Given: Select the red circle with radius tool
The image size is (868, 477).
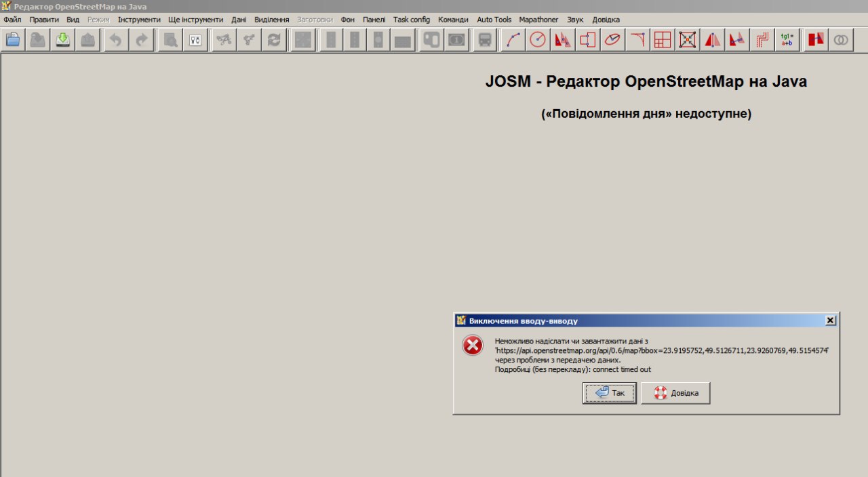Looking at the screenshot, I should pos(538,40).
